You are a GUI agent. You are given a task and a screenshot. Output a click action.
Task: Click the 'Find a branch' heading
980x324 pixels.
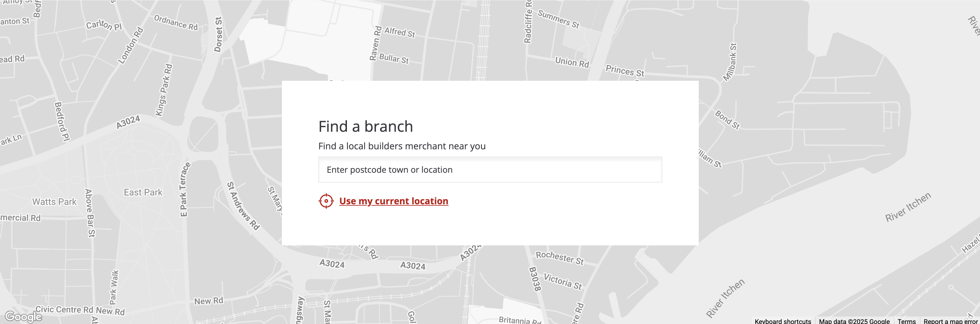[x=365, y=127]
